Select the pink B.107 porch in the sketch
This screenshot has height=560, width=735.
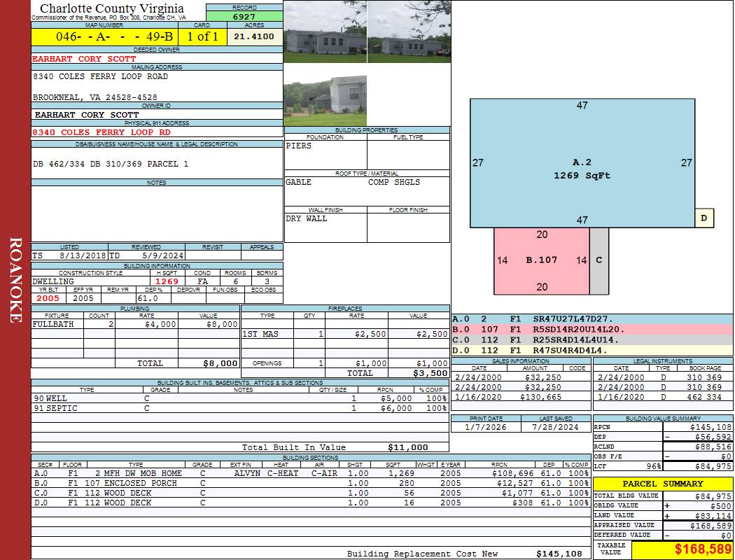coord(541,260)
